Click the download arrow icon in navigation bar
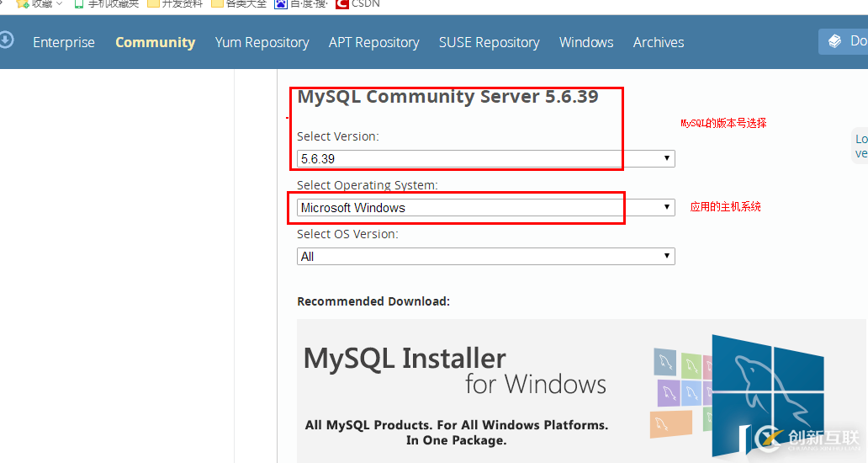The height and width of the screenshot is (463, 868). (6, 40)
